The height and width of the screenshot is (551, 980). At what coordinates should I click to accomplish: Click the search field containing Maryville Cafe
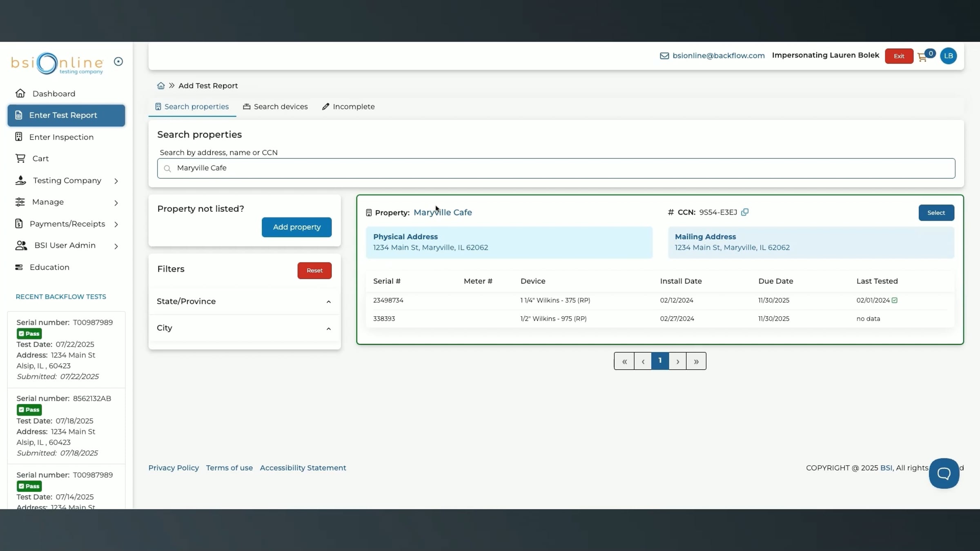(556, 168)
